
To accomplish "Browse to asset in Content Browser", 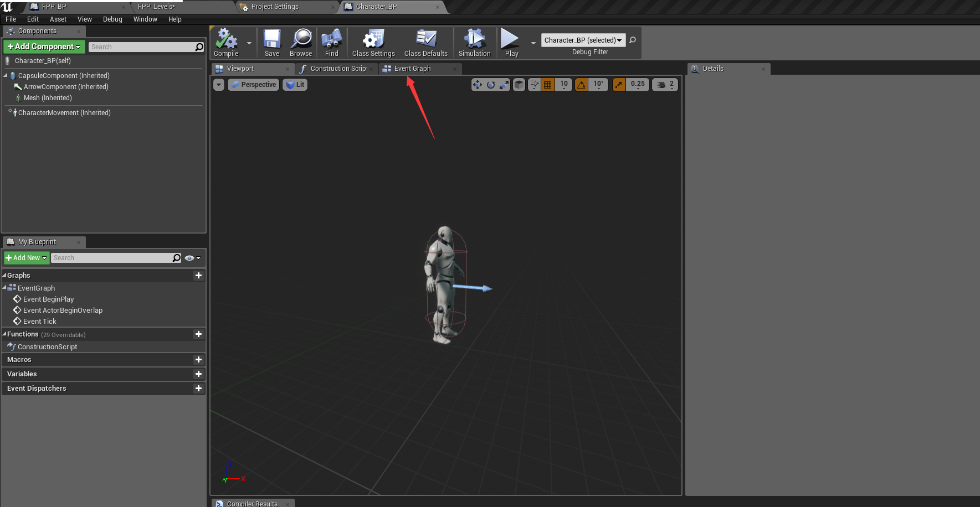I will pos(301,43).
